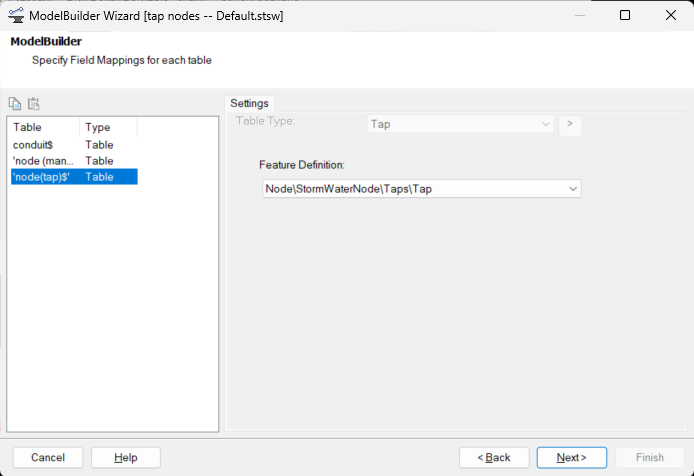Image resolution: width=694 pixels, height=476 pixels.
Task: Click the Table column header
Action: (x=44, y=127)
